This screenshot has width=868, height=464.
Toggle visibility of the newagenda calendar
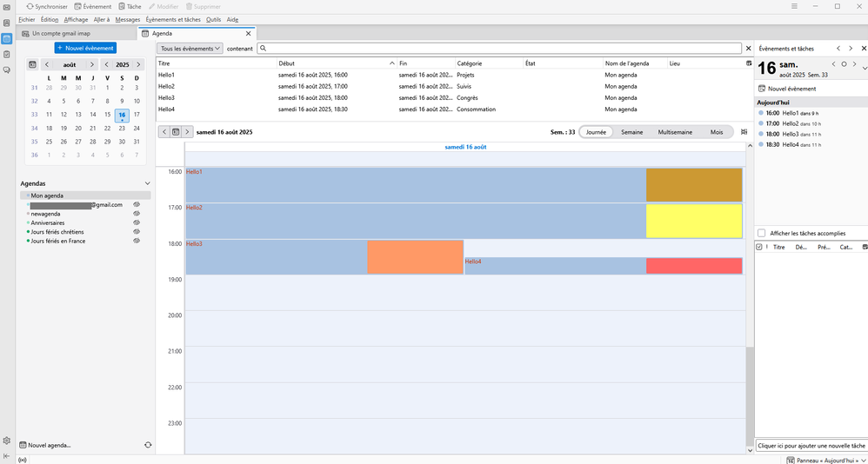coord(137,214)
